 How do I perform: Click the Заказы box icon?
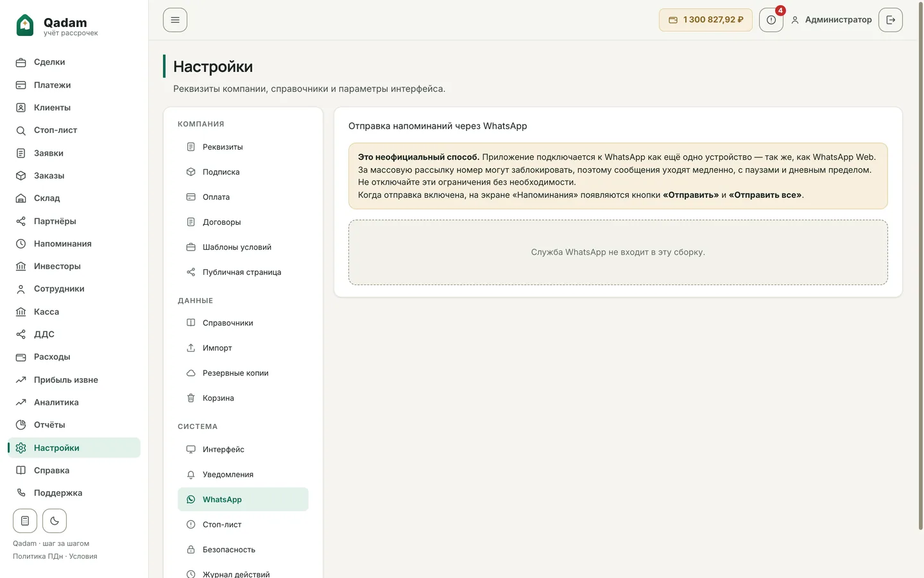tap(21, 175)
